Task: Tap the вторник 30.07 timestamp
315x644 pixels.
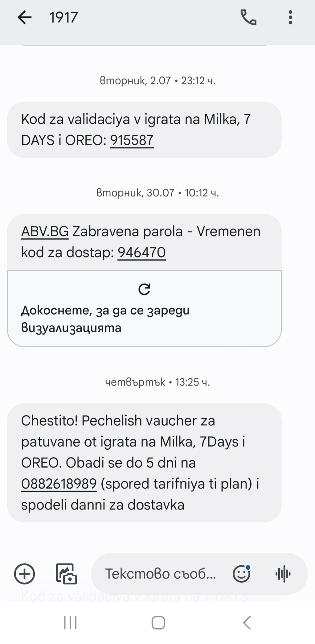Action: (157, 193)
